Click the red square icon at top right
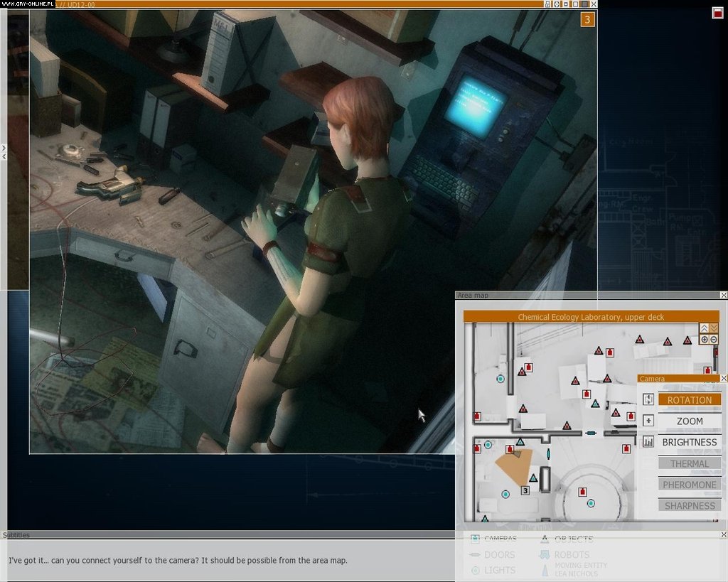This screenshot has height=582, width=728. 717,12
